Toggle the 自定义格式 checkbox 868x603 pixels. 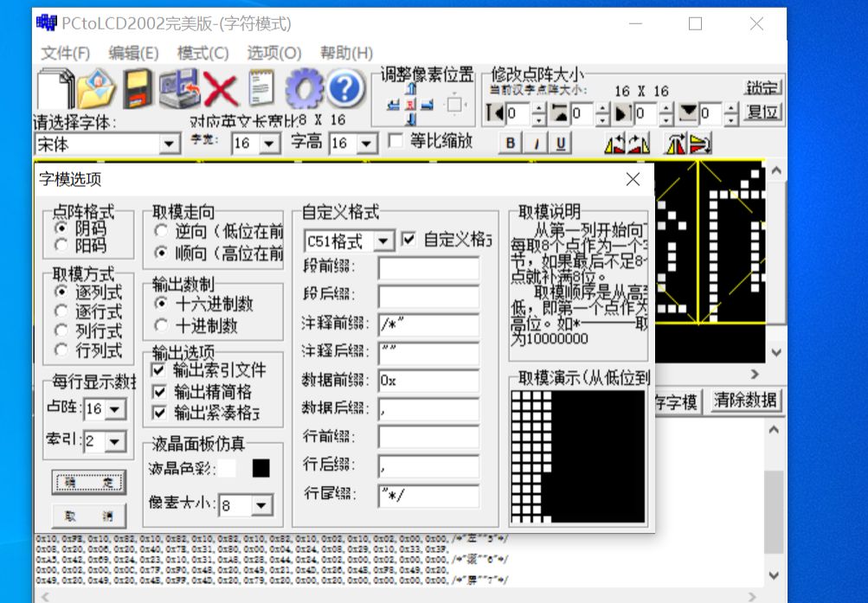pos(408,239)
